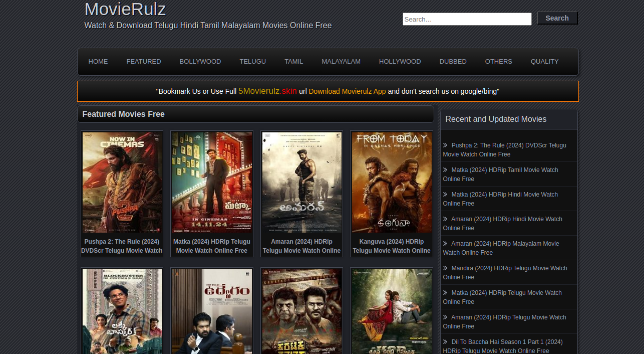Click the Download Movierulz App link
The image size is (644, 354).
pyautogui.click(x=347, y=91)
